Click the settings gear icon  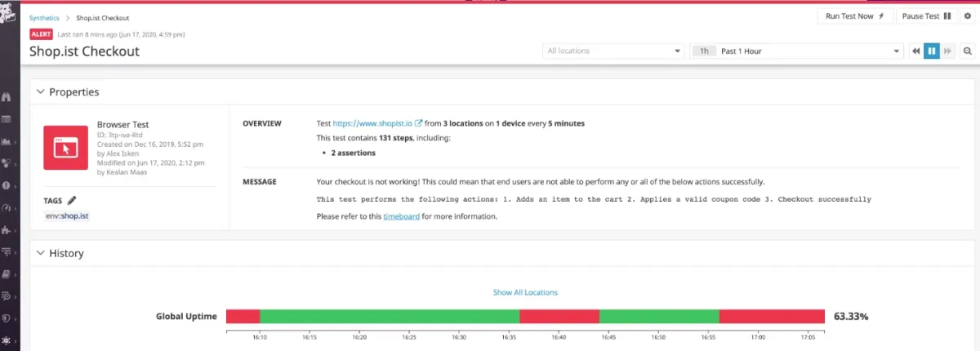[x=967, y=16]
